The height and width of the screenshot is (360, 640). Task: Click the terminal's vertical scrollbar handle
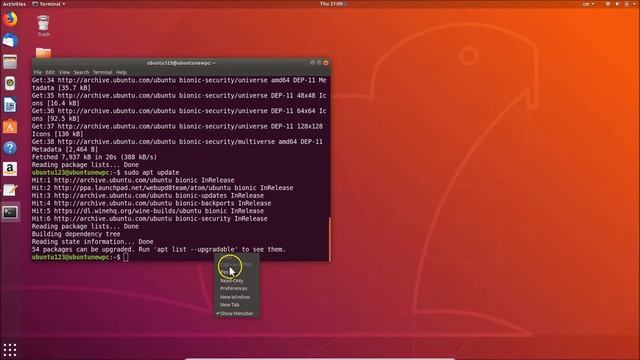(x=329, y=239)
